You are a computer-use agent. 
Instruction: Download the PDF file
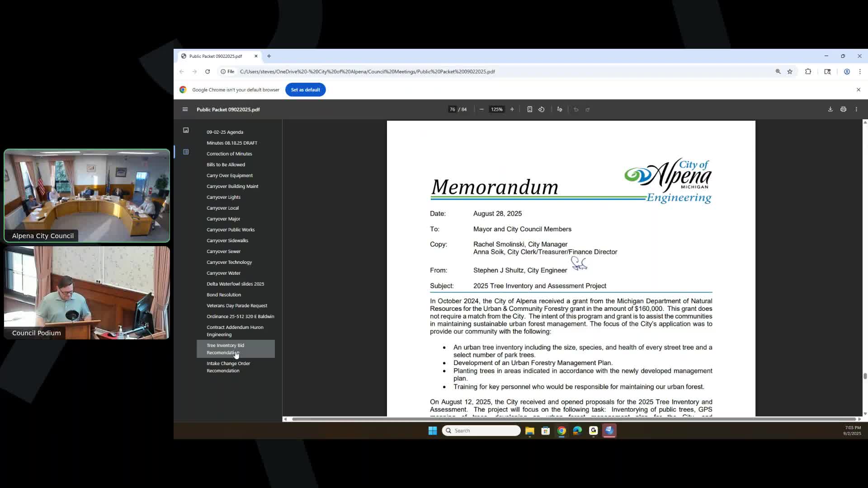tap(830, 109)
